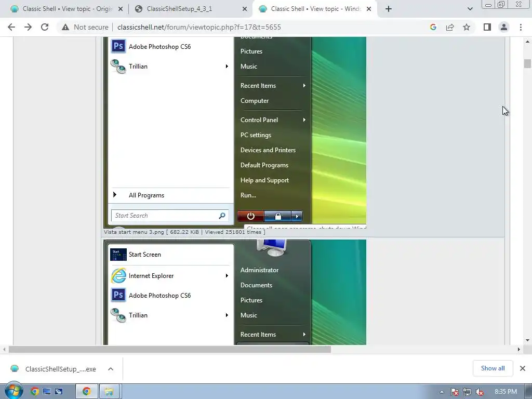Expand the download item options chevron

111,369
